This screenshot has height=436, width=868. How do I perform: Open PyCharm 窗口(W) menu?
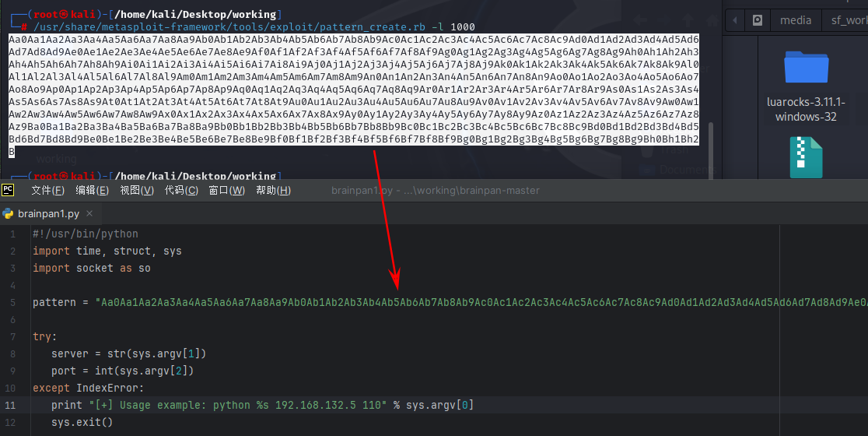226,191
